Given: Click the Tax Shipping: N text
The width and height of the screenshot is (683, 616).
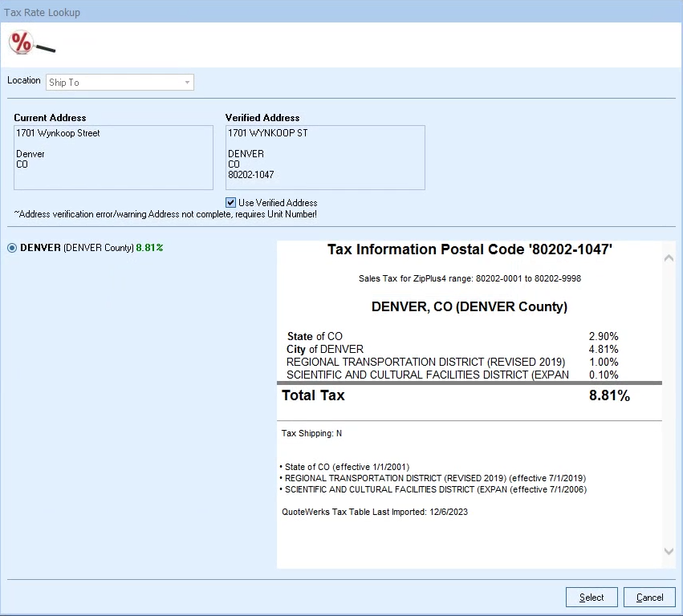Looking at the screenshot, I should (x=311, y=433).
